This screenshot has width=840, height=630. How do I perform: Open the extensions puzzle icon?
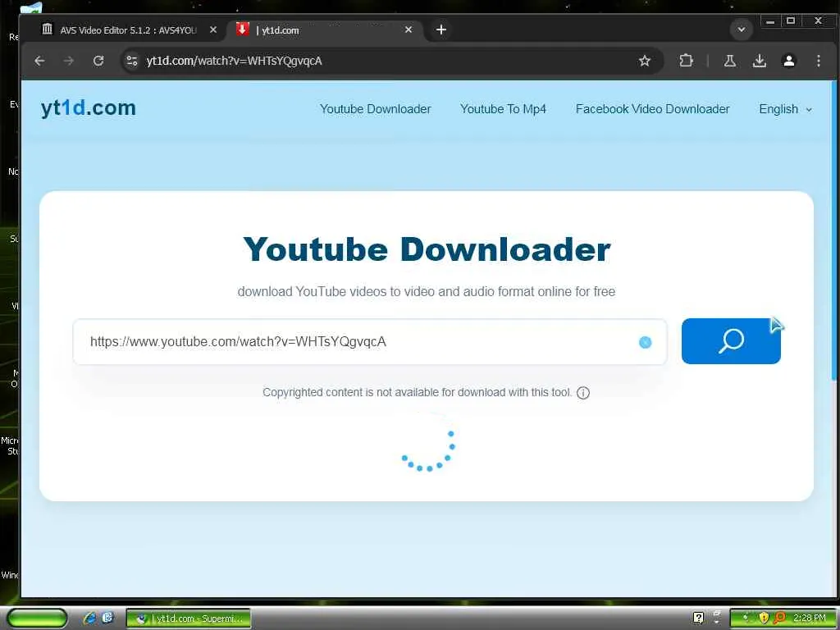(x=686, y=61)
